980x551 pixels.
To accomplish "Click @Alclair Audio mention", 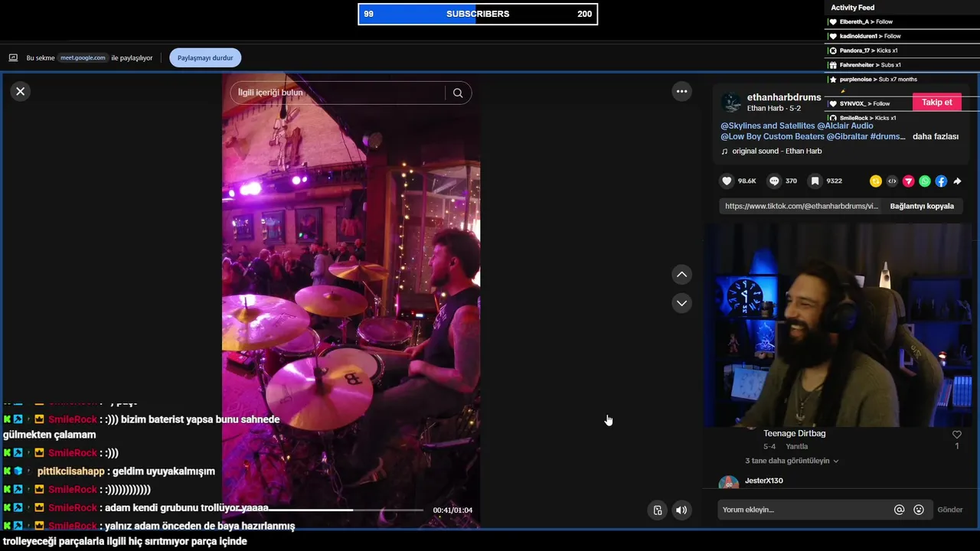I will [x=845, y=126].
